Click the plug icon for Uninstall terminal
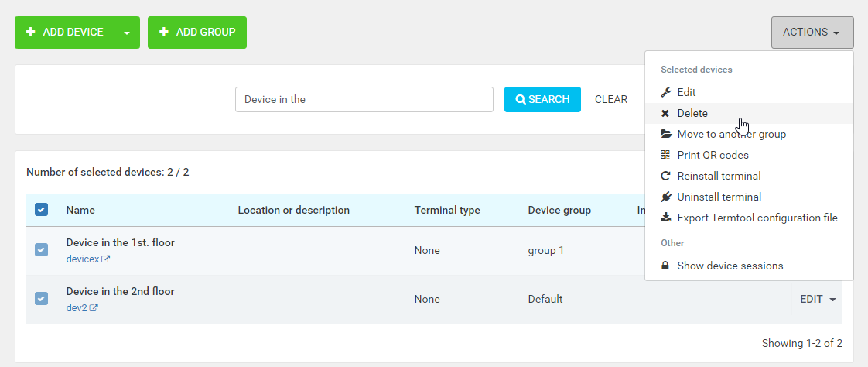 pos(665,197)
